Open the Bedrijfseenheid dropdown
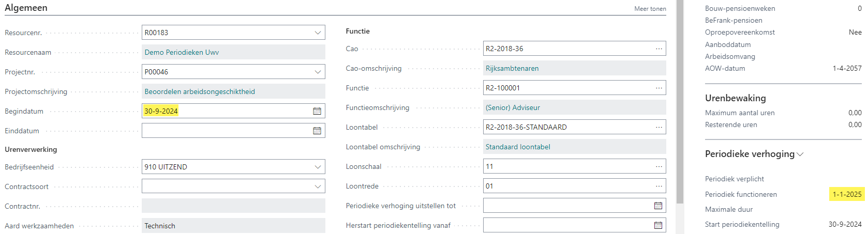Image resolution: width=868 pixels, height=234 pixels. (318, 167)
